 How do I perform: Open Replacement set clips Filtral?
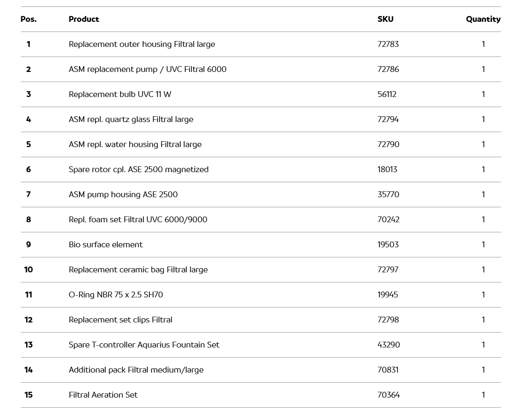121,320
